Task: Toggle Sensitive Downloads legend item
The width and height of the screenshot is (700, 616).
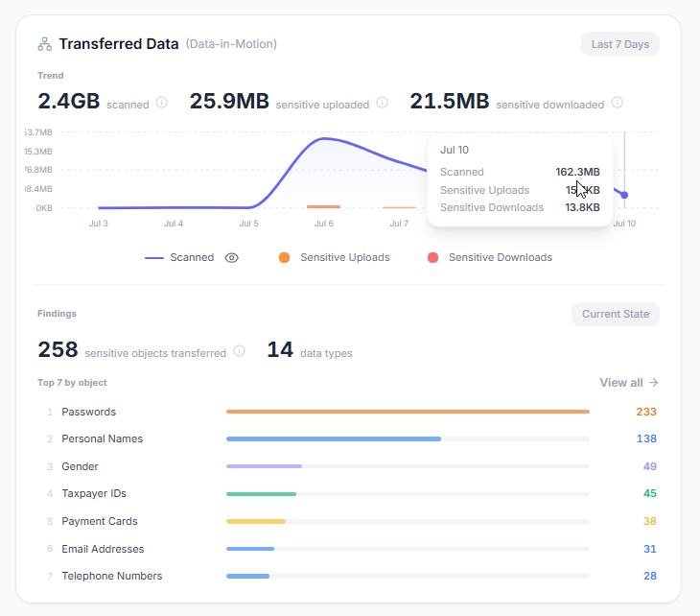Action: (490, 258)
